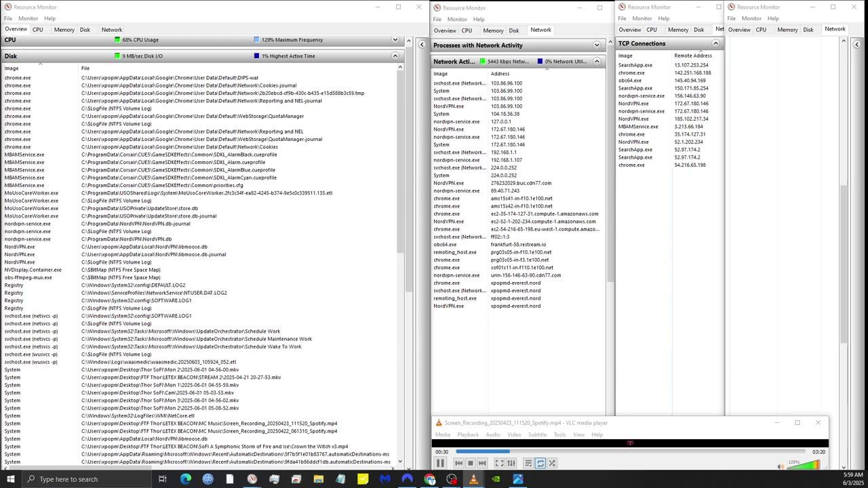Open VLC Media menu
This screenshot has width=868, height=488.
pos(443,434)
